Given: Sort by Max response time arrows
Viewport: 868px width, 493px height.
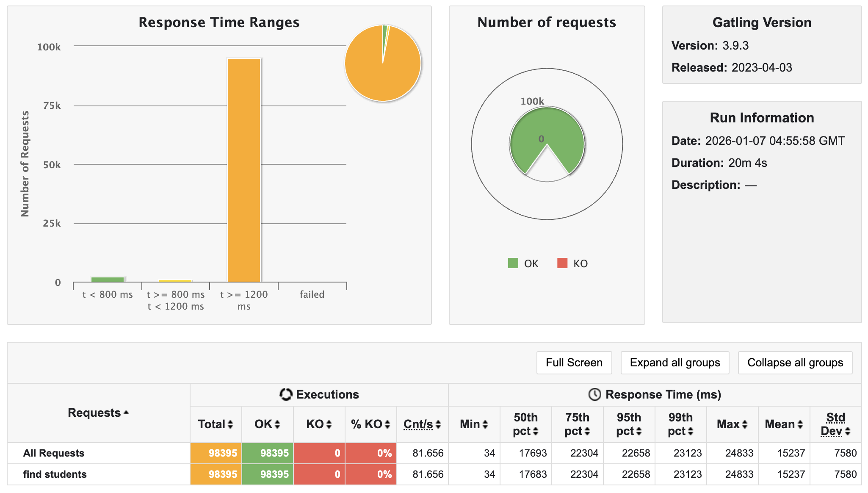Looking at the screenshot, I should pyautogui.click(x=744, y=424).
